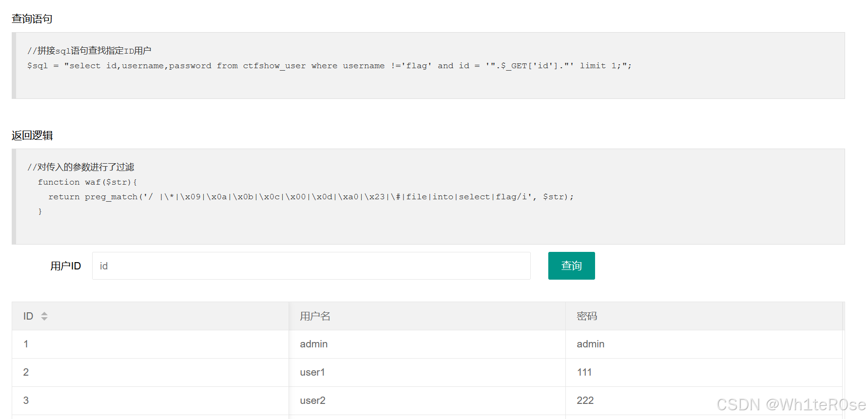Select the username cell user1
Viewport: 868px width, 419px height.
[x=427, y=372]
